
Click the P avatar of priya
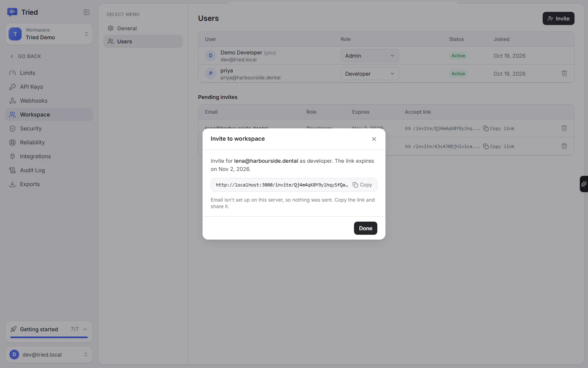tap(211, 74)
